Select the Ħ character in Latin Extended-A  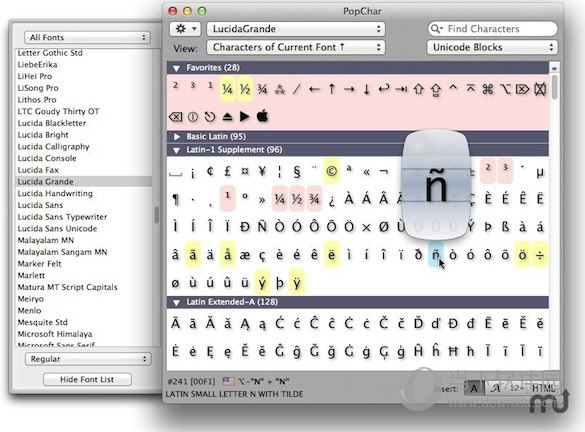[453, 351]
